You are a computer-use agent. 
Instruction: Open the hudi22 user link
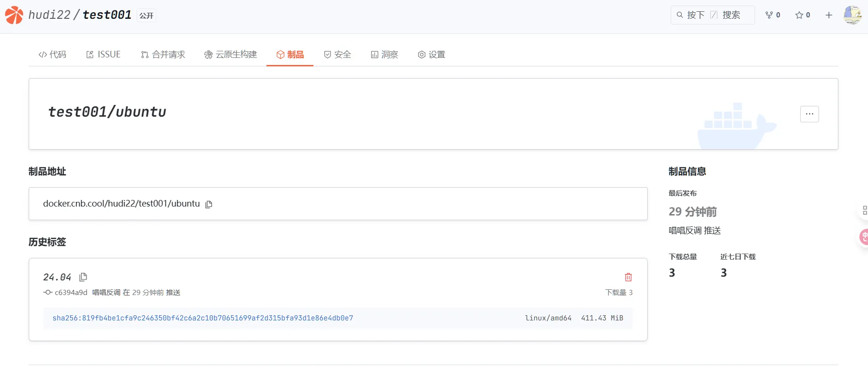tap(49, 15)
